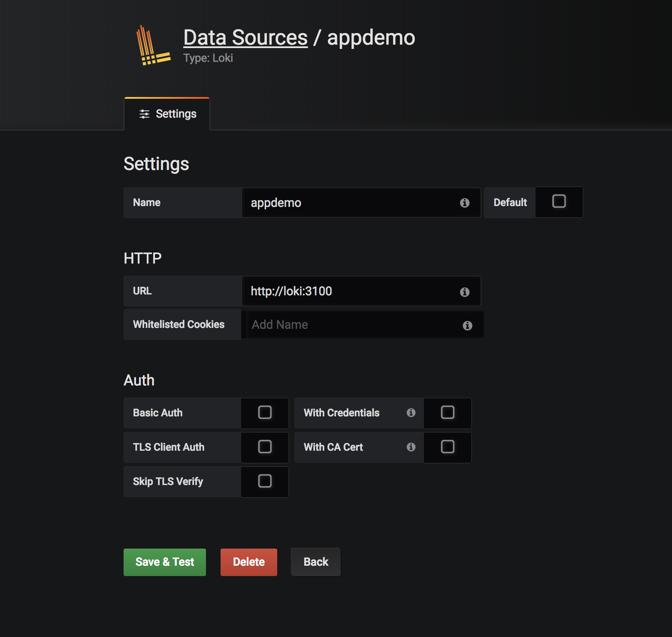Click the "TLS Client Auth" label

coord(169,447)
